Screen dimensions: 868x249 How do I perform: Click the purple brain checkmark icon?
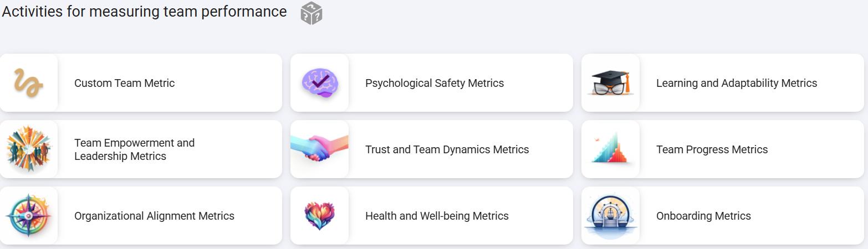320,83
